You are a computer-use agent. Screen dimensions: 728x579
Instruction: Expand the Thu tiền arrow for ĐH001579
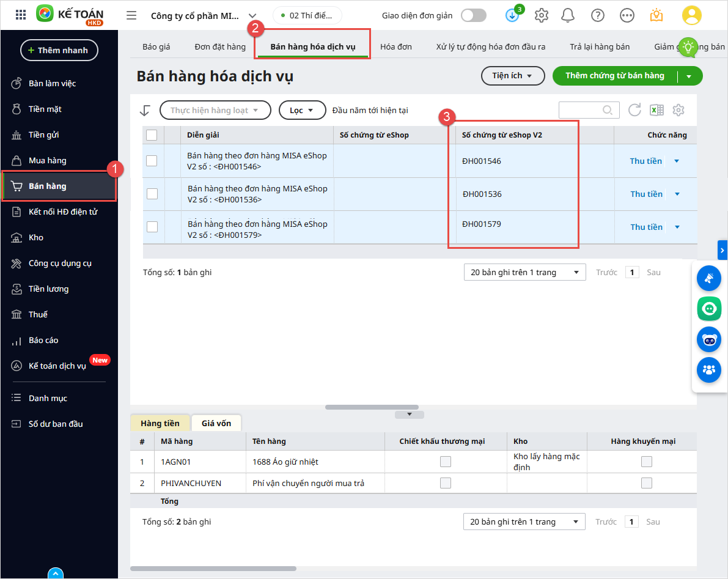[x=677, y=227]
